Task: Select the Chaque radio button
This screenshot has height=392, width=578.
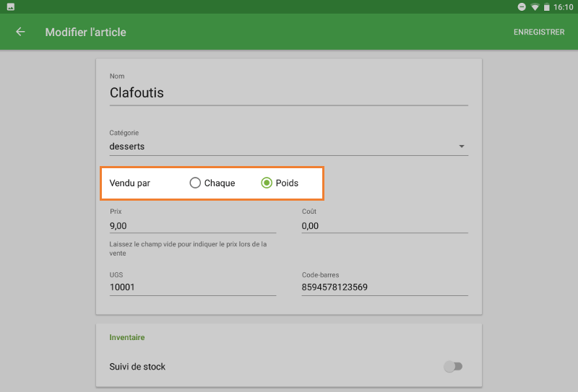Action: coord(194,183)
